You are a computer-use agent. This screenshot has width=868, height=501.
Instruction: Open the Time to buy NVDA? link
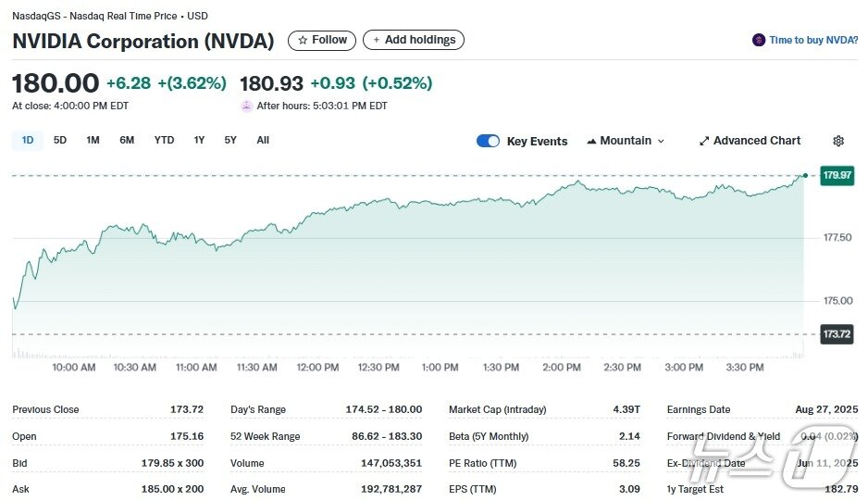813,40
